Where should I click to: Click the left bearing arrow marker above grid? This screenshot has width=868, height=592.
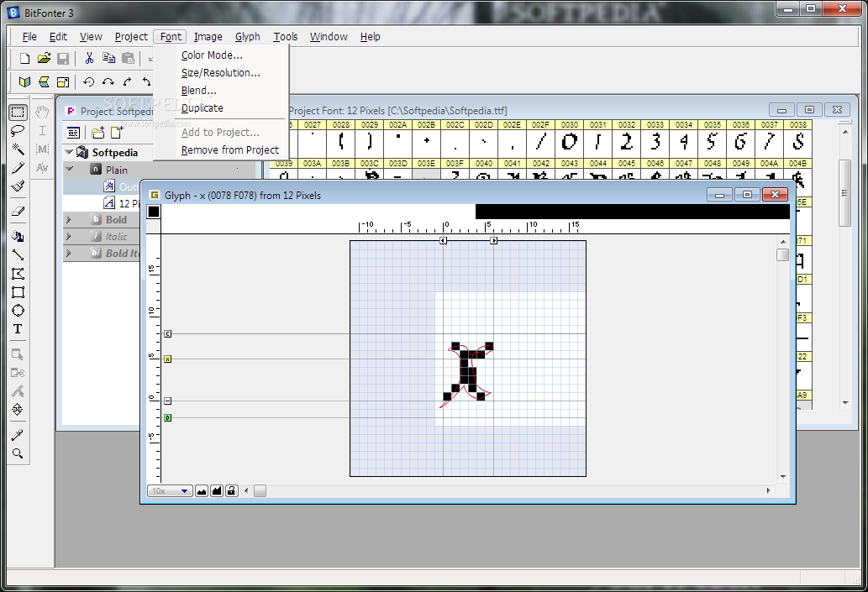click(x=443, y=241)
